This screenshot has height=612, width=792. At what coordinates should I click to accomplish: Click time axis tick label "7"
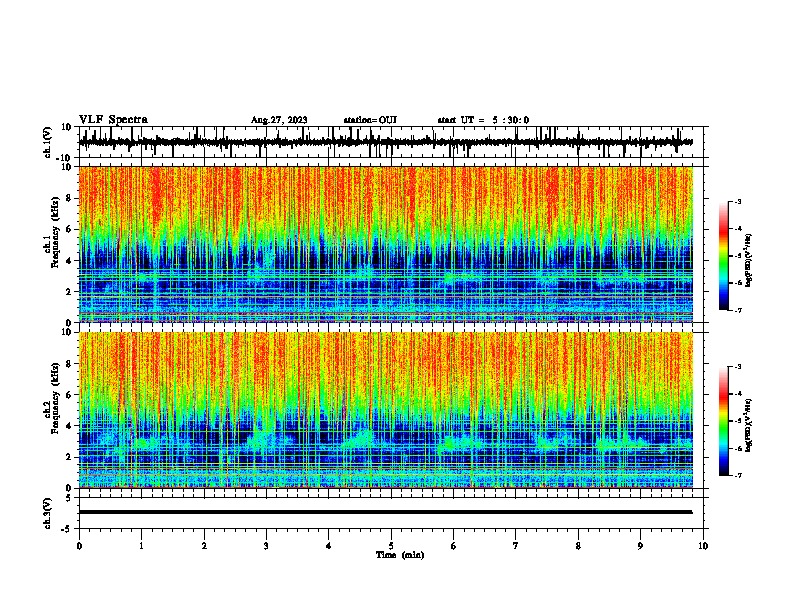click(516, 546)
